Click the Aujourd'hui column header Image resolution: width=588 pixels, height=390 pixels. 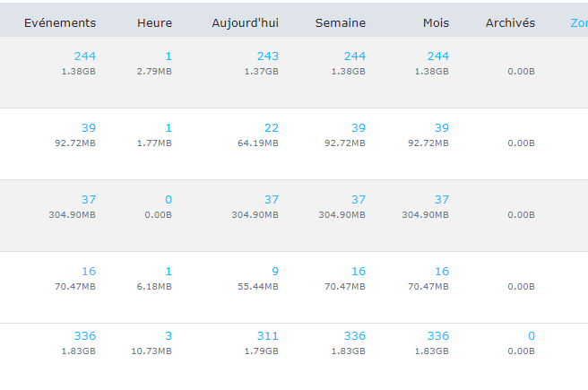point(246,22)
